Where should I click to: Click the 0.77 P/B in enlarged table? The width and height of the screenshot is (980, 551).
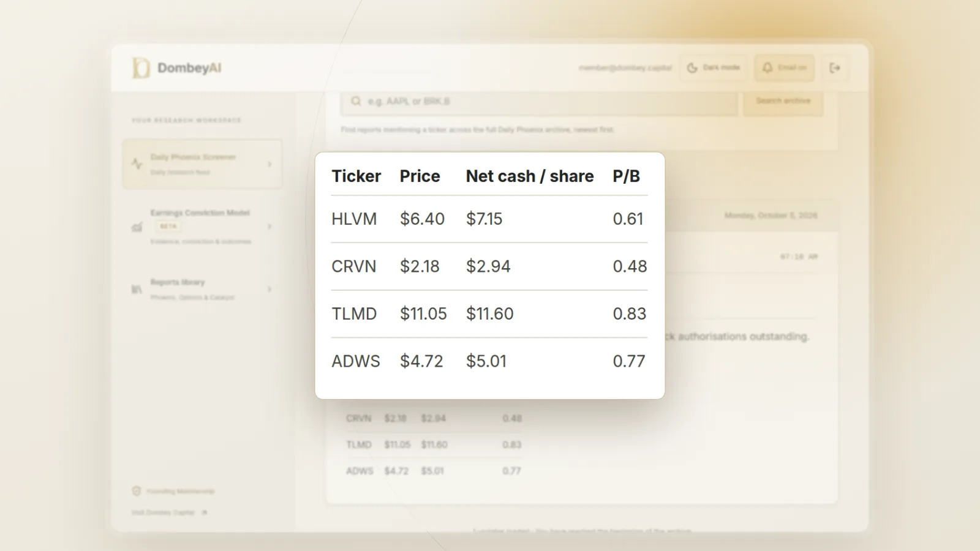tap(629, 361)
